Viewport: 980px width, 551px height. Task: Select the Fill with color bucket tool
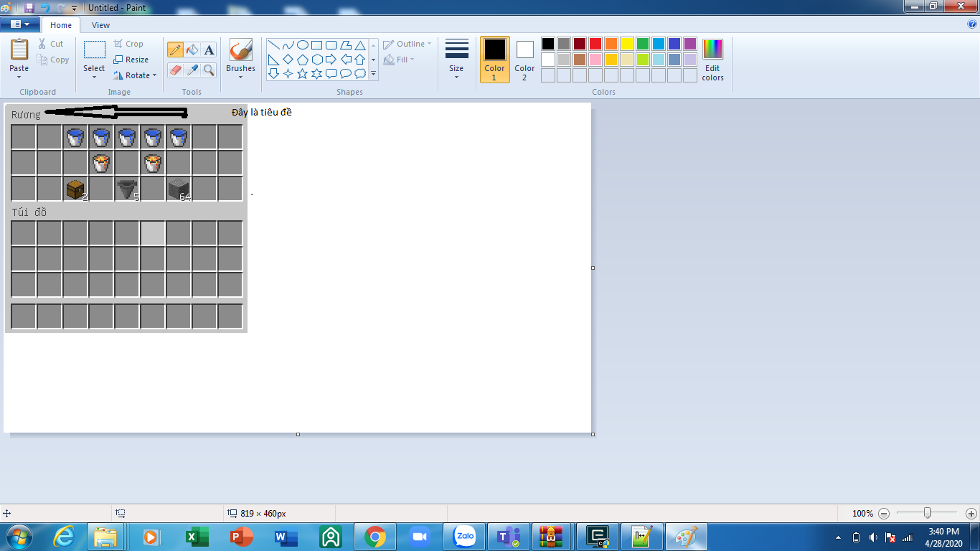[192, 50]
